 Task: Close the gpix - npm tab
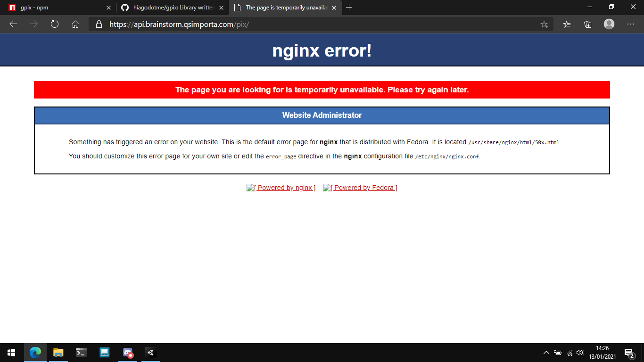pos(109,8)
